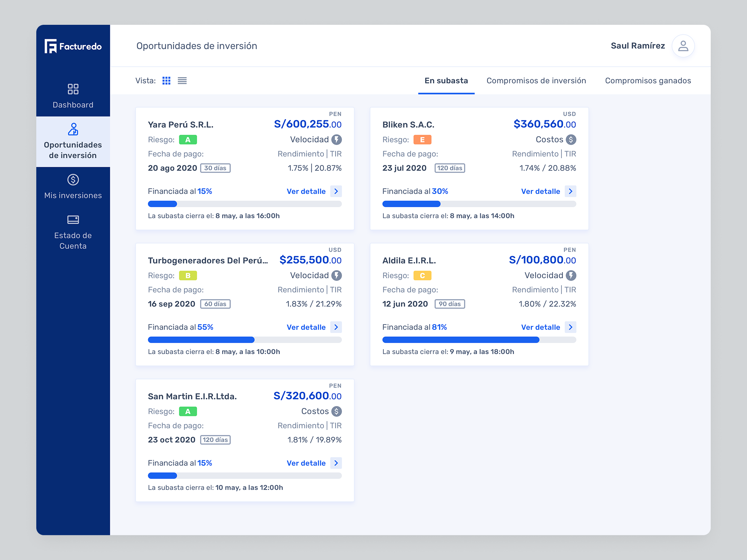Click Saul Ramírez user name

[638, 46]
